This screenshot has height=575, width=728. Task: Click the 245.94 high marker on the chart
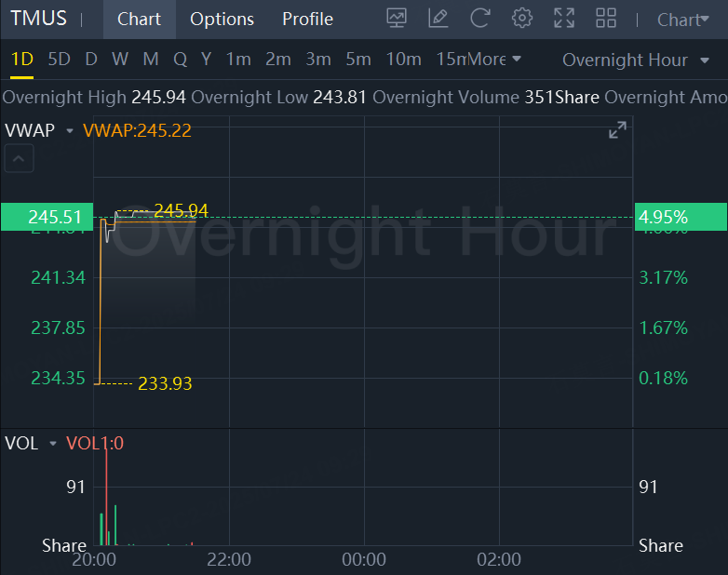coord(182,210)
